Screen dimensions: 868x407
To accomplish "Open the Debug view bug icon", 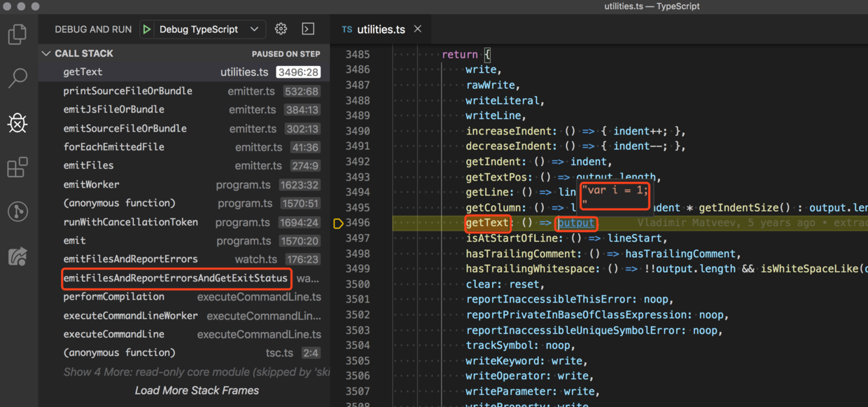I will tap(17, 123).
